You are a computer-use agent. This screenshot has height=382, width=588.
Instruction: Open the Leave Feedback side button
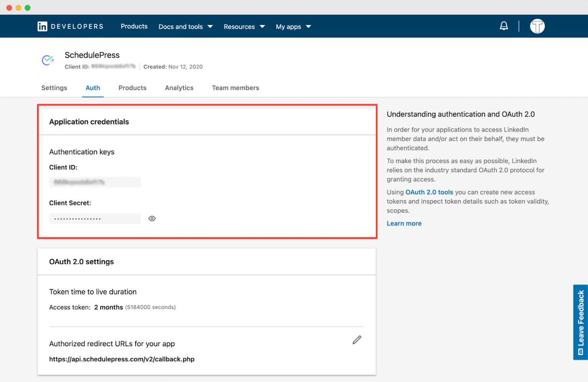click(x=580, y=322)
